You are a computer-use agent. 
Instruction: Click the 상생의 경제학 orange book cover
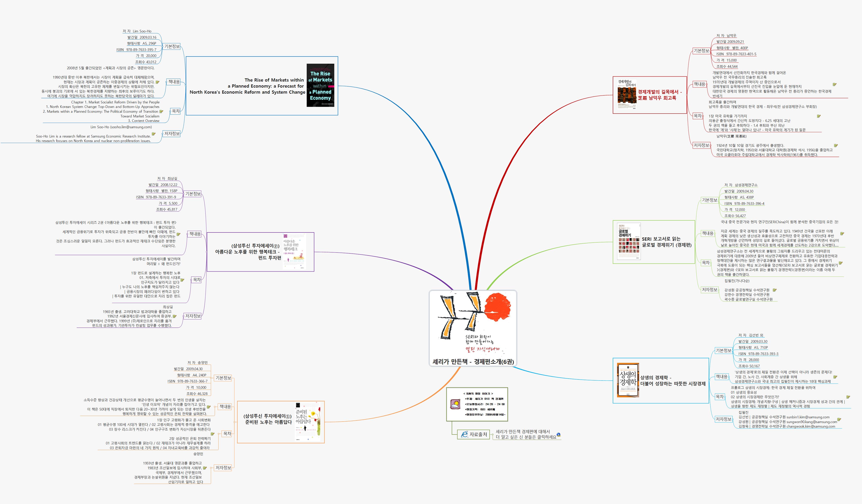tap(628, 380)
